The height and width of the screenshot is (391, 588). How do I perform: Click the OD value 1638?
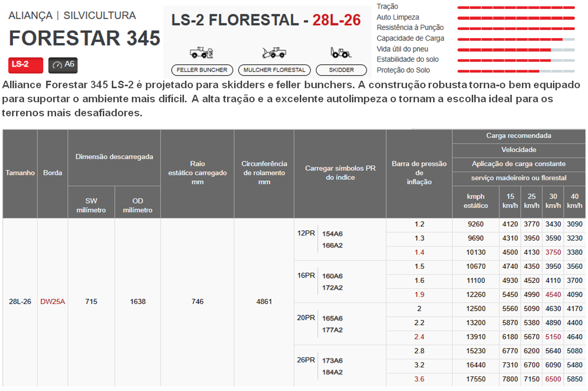[138, 302]
